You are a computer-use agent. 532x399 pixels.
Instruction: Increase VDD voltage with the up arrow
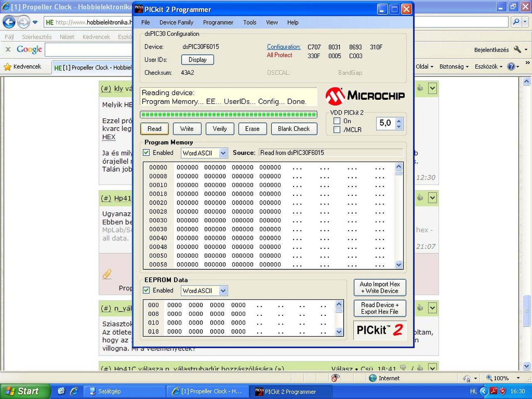click(399, 121)
